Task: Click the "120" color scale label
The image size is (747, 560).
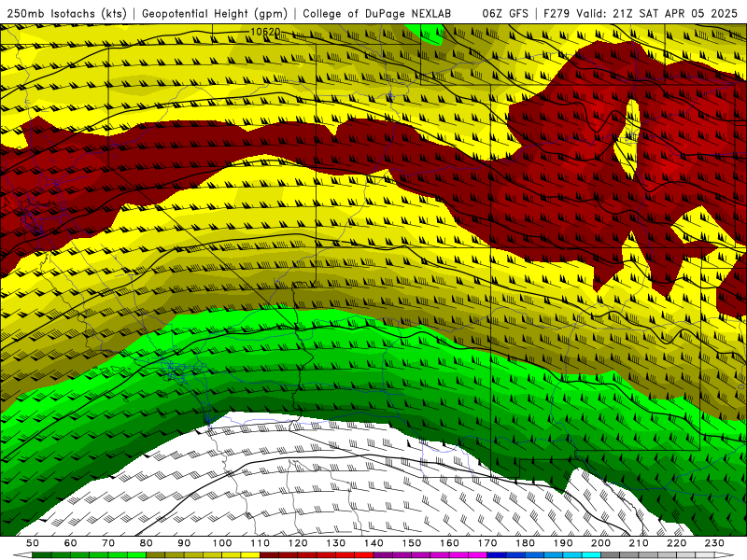Action: point(298,543)
